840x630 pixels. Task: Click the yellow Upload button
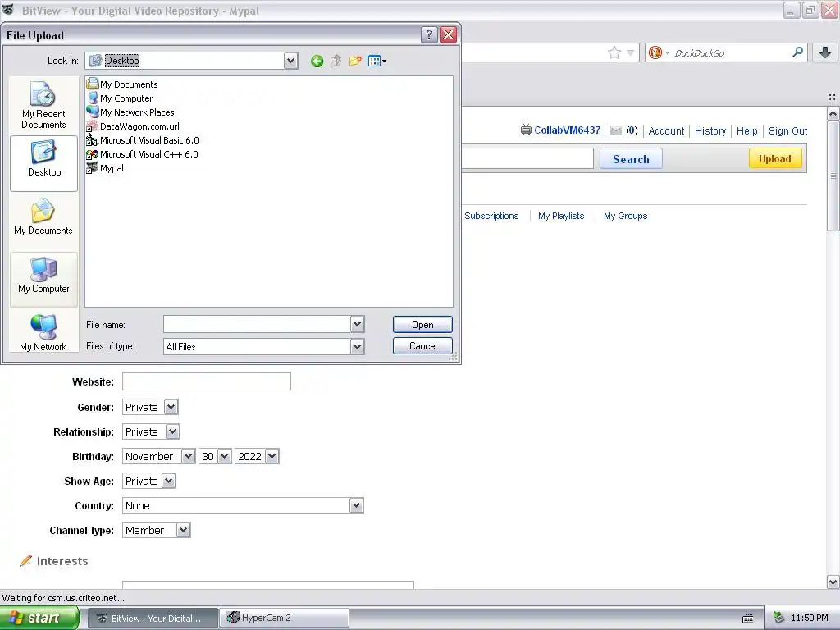(774, 158)
